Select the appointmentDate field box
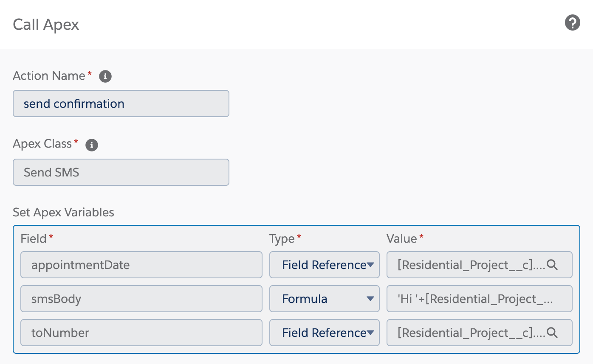The width and height of the screenshot is (593, 364). 141,265
